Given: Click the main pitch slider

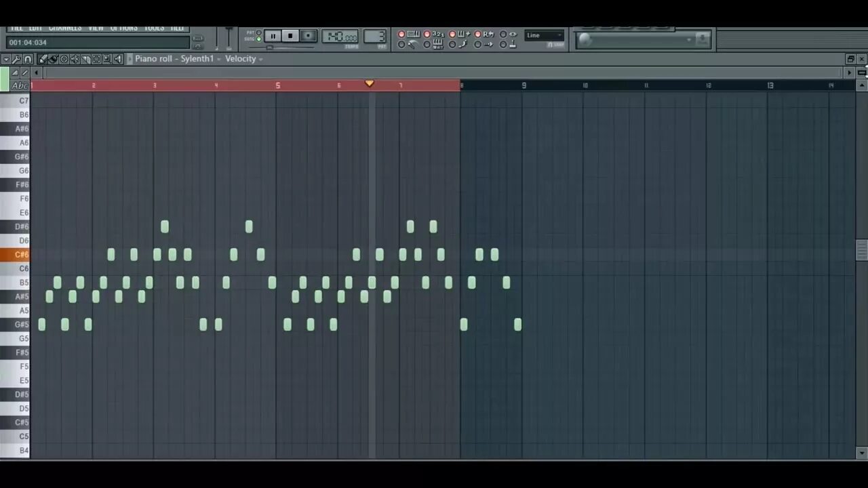Looking at the screenshot, I should click(229, 39).
